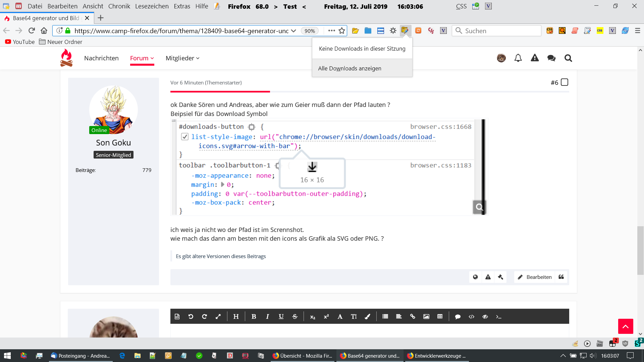Viewport: 644px width, 362px height.
Task: Click scroll-to-top red arrow button
Action: 625,326
